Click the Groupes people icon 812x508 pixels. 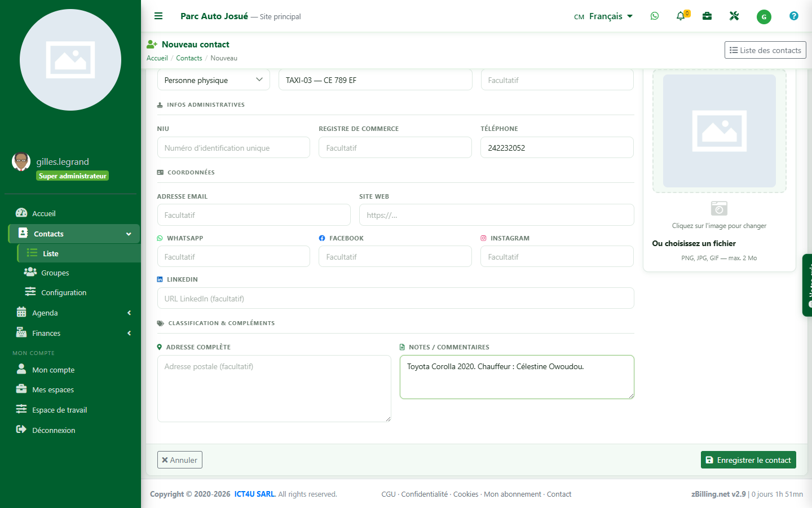(30, 272)
